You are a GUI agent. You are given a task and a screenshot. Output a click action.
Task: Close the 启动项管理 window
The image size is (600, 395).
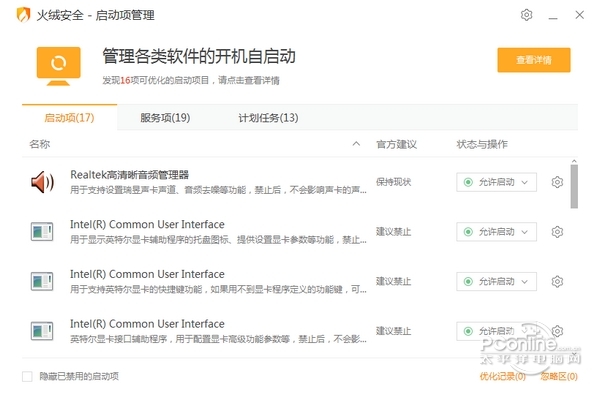click(579, 15)
